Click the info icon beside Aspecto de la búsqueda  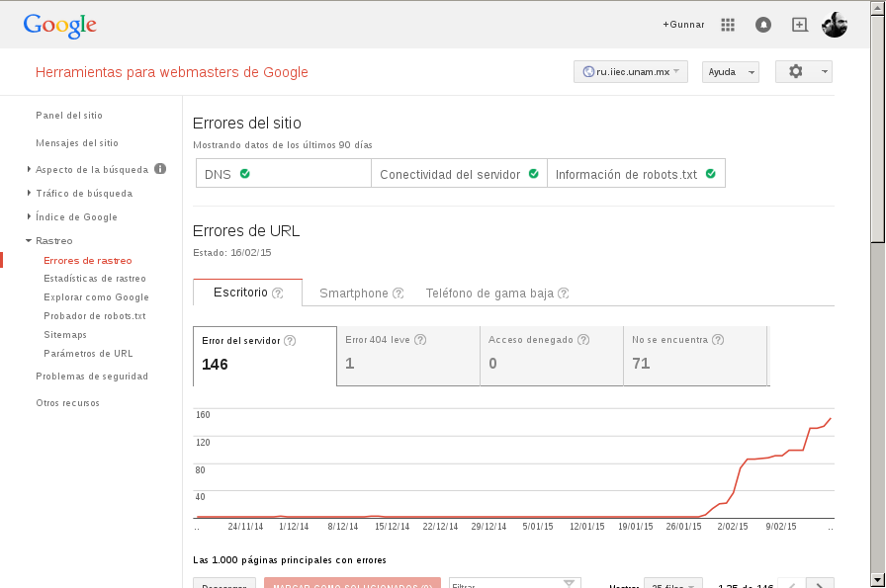[160, 169]
